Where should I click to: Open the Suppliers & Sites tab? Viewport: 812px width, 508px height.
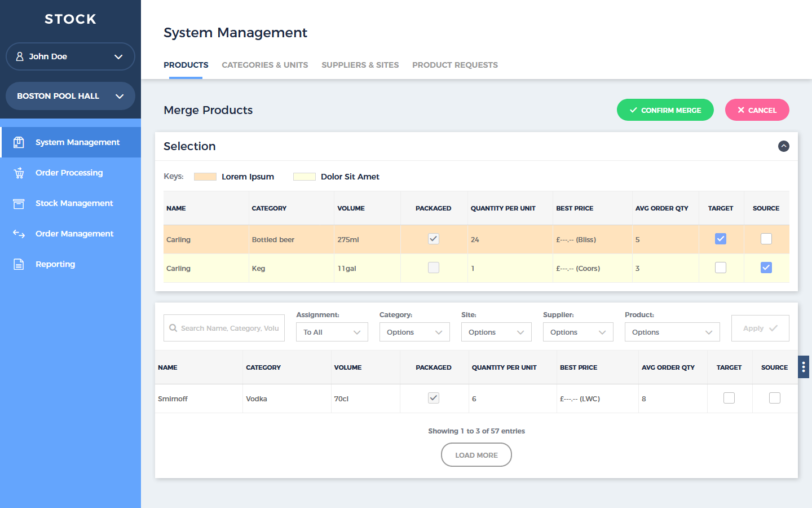[360, 65]
